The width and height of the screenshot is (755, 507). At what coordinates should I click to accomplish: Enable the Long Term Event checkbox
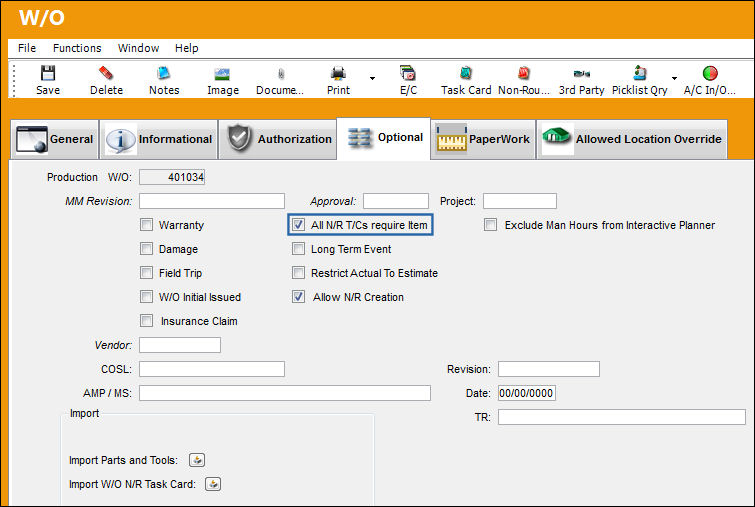tap(299, 249)
